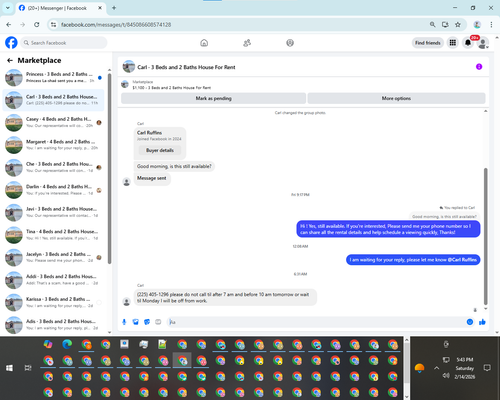Click Find friends button
500x400 pixels.
point(428,43)
